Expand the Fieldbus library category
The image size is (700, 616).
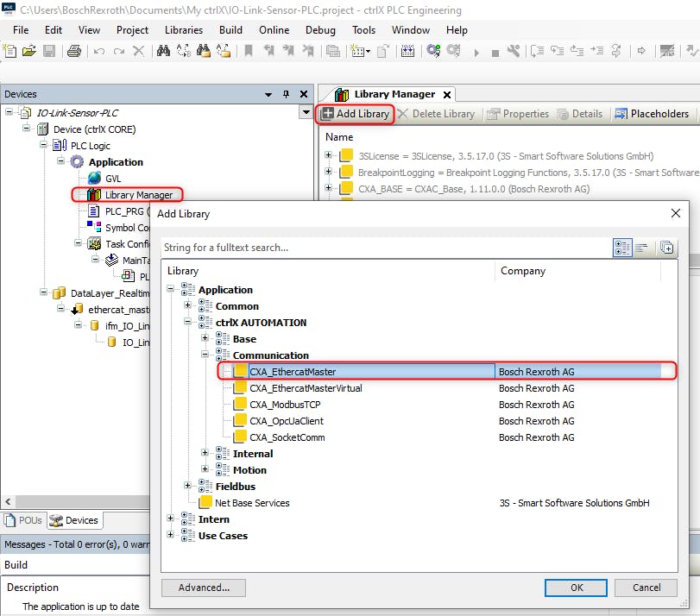pos(188,486)
